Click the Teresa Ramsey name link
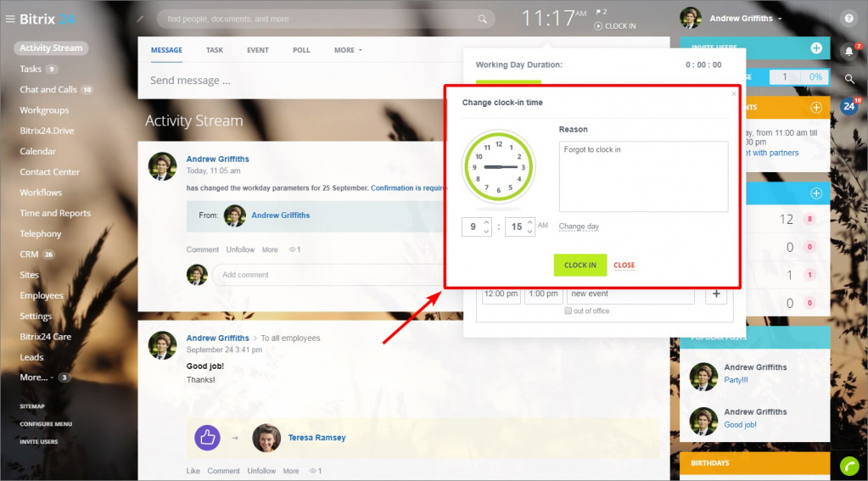The width and height of the screenshot is (868, 481). click(316, 438)
